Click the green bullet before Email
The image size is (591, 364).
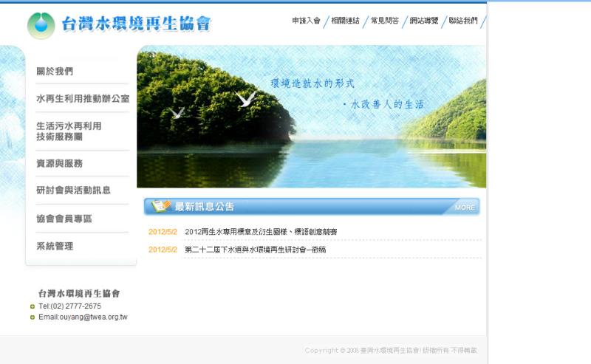(x=33, y=317)
